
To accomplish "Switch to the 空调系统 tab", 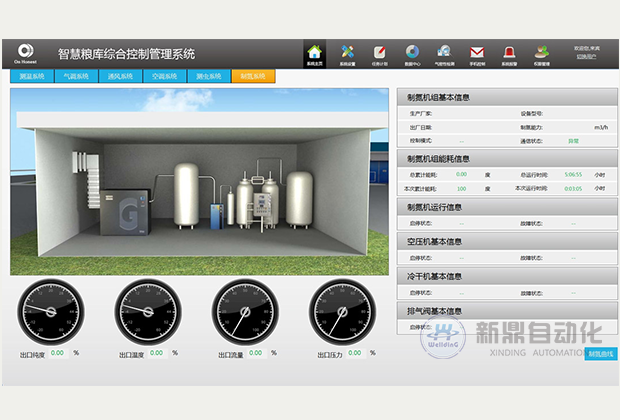I will click(x=164, y=76).
